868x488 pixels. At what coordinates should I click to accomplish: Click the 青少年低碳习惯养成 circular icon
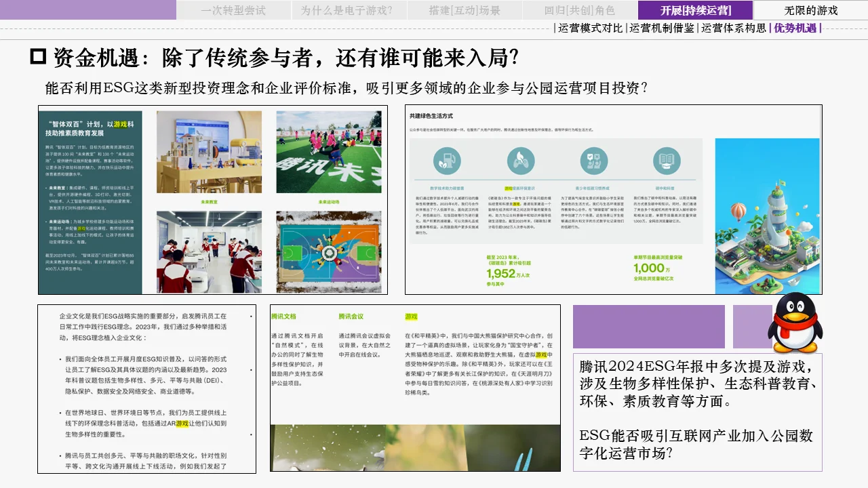coord(594,161)
